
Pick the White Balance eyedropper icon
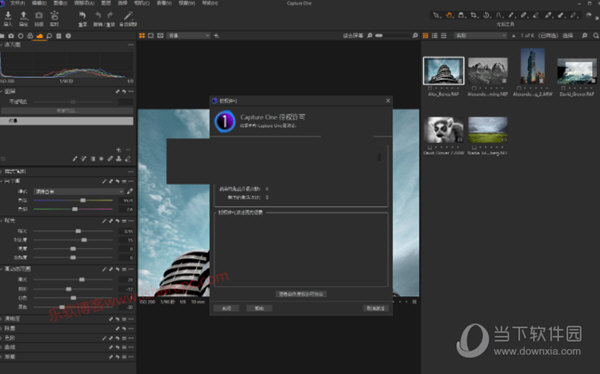point(130,191)
